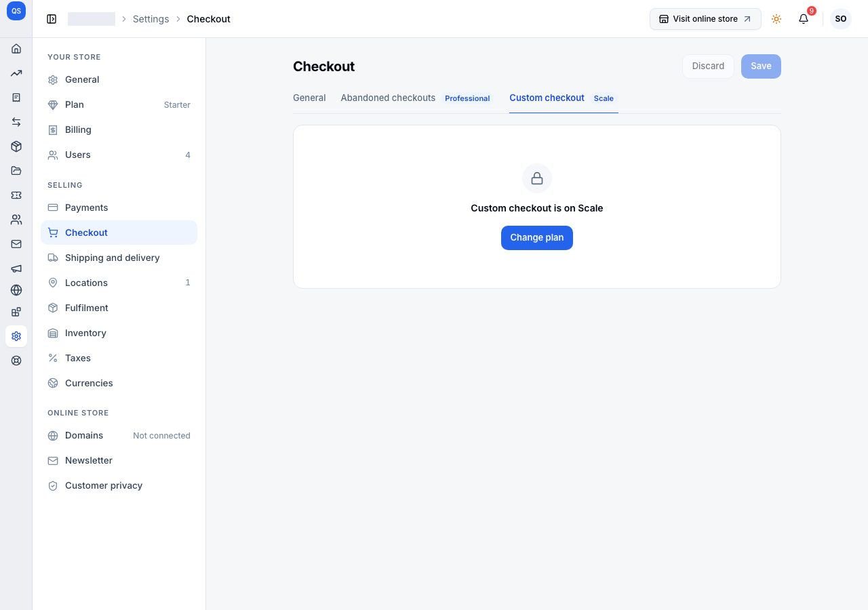Open Fulfilment settings
Screen dimensions: 868x610
click(x=119, y=308)
